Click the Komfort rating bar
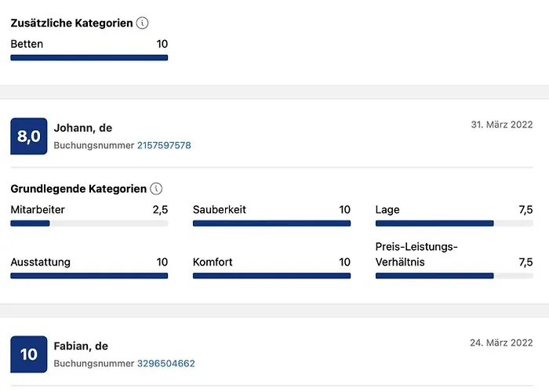The image size is (549, 392). pos(271,276)
